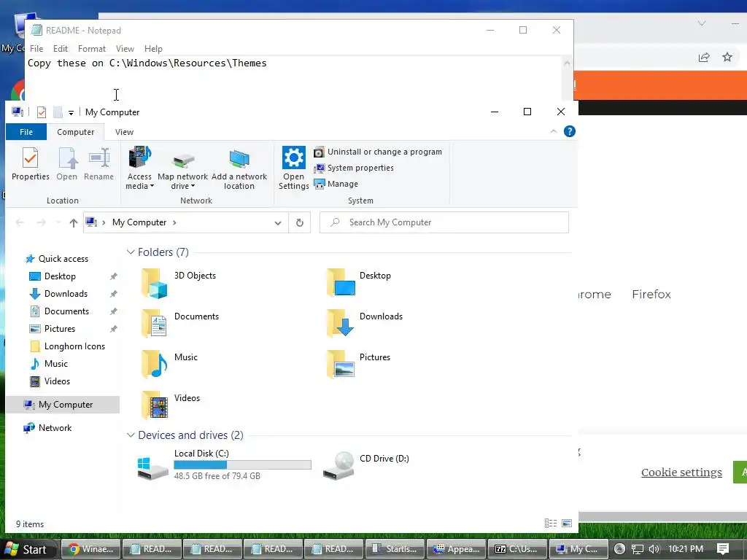
Task: Select the Pictures folder in main pane
Action: tap(341, 365)
